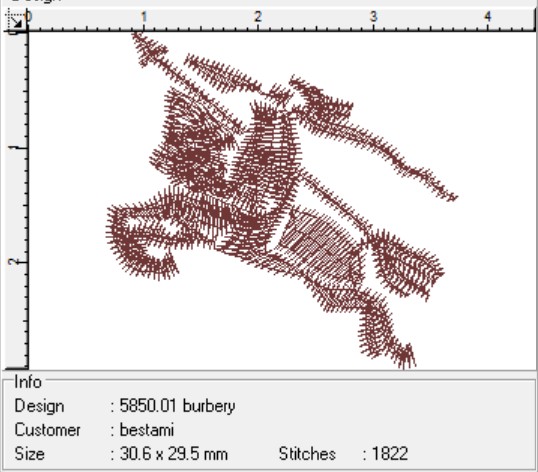This screenshot has height=472, width=538.
Task: Click the ruler origin arrow icon
Action: pos(15,22)
